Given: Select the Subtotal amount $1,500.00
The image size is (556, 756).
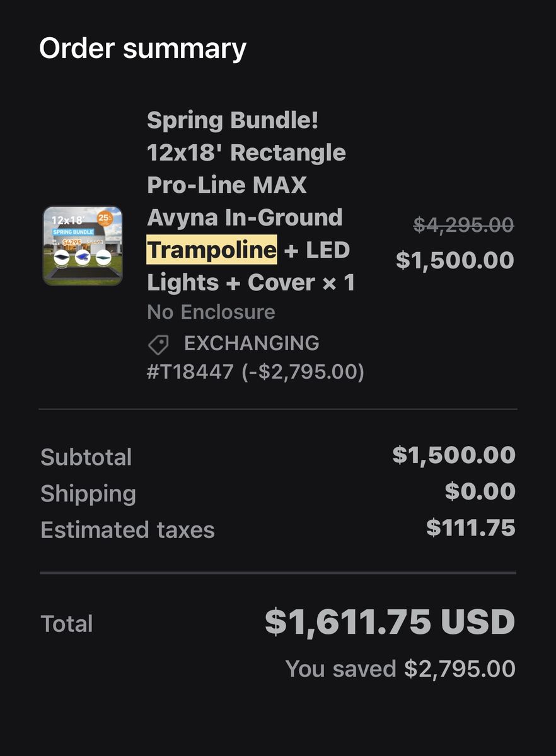Looking at the screenshot, I should (x=454, y=455).
